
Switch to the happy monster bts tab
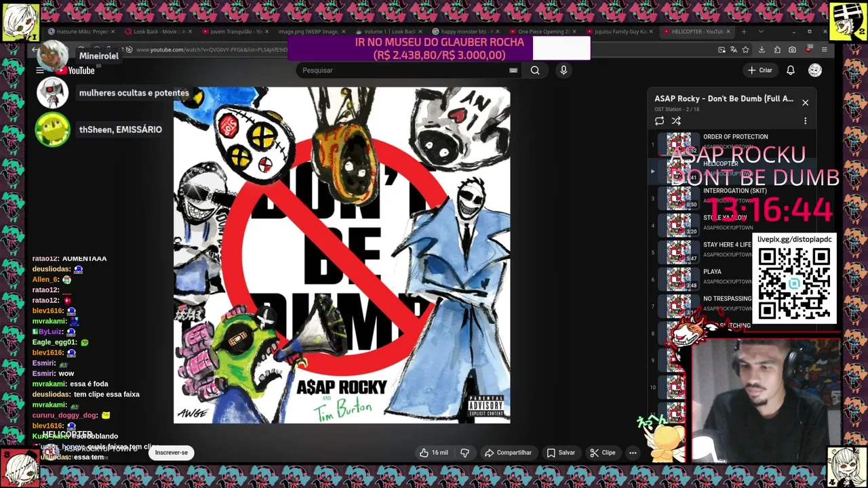(467, 32)
